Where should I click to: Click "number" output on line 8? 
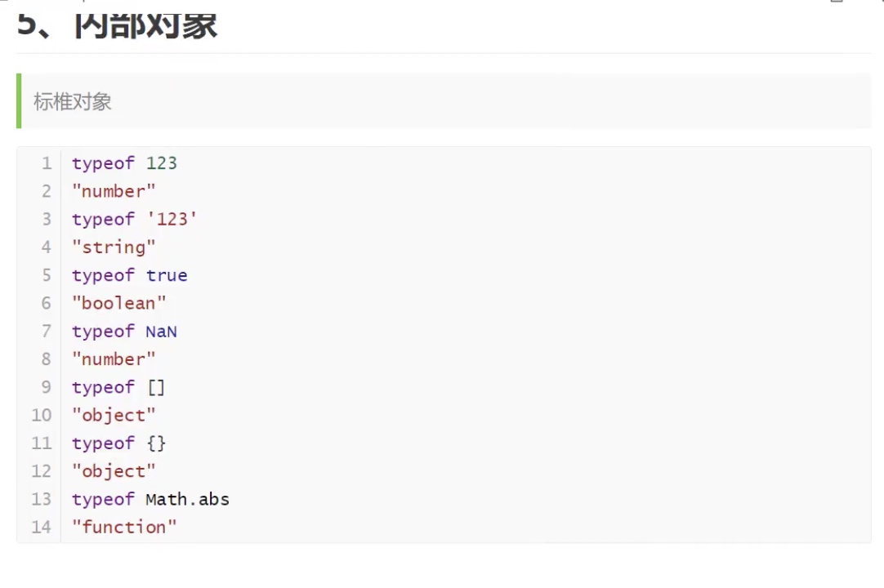114,359
